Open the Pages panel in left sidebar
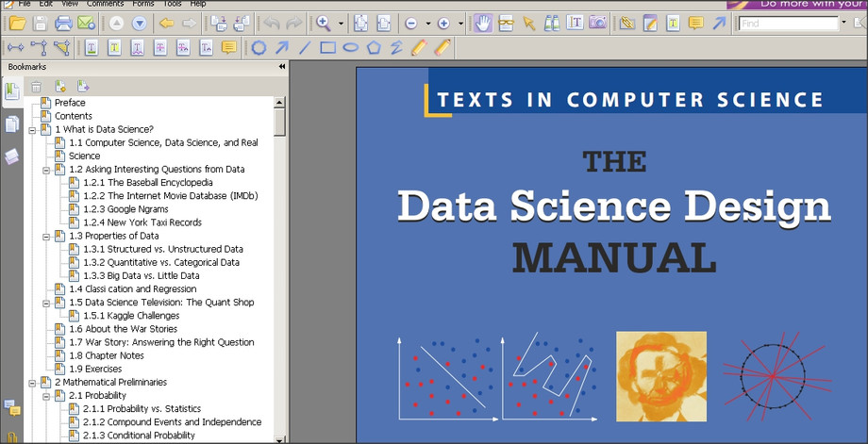The image size is (868, 444). point(11,124)
